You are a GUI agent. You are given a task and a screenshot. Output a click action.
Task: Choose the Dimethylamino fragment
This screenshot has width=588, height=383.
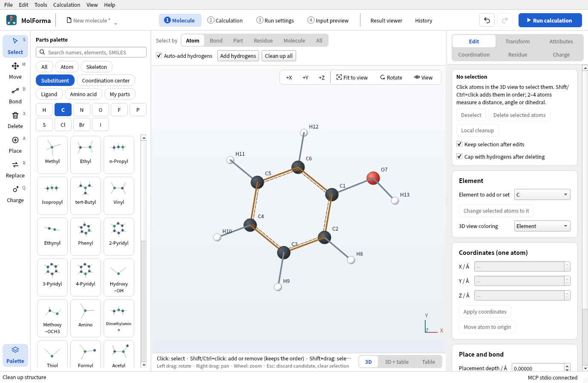[119, 318]
